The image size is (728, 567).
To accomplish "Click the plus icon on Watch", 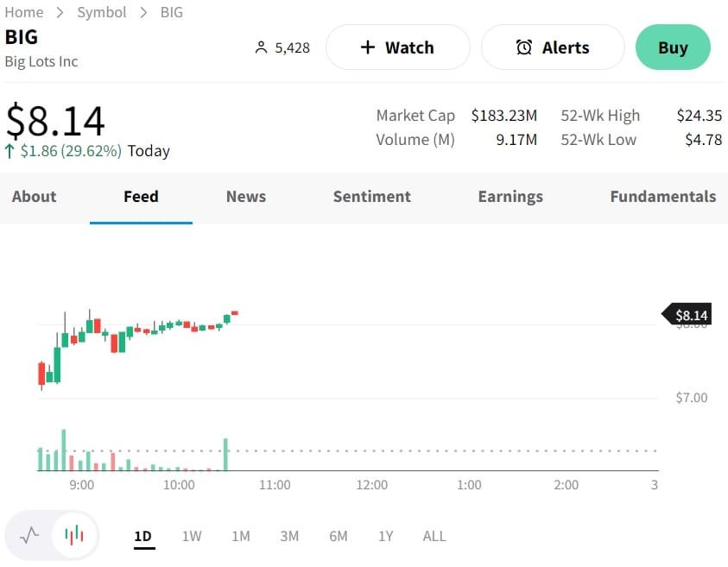I will click(368, 47).
